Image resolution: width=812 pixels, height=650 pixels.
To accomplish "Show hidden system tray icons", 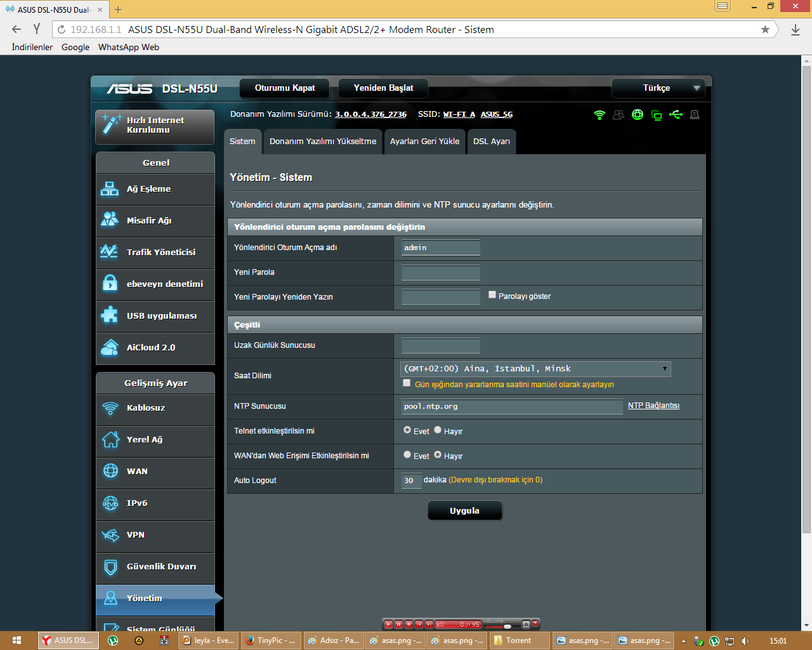I will tap(683, 640).
